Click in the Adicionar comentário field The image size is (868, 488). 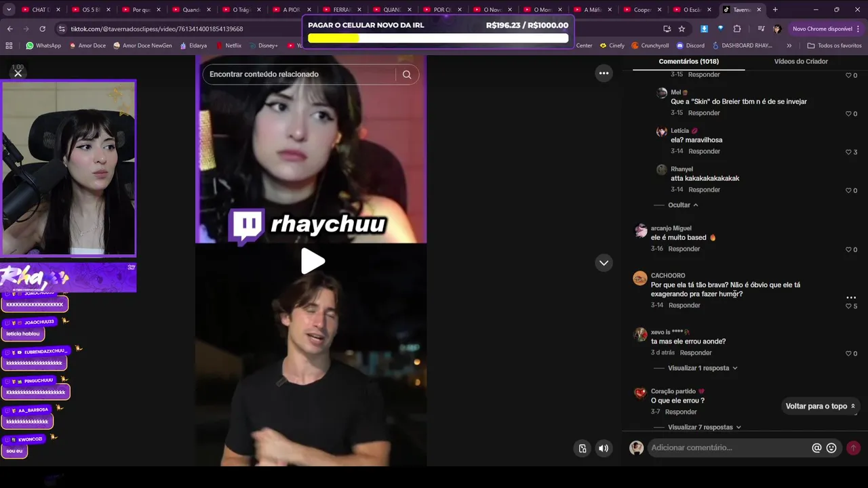[x=729, y=448]
